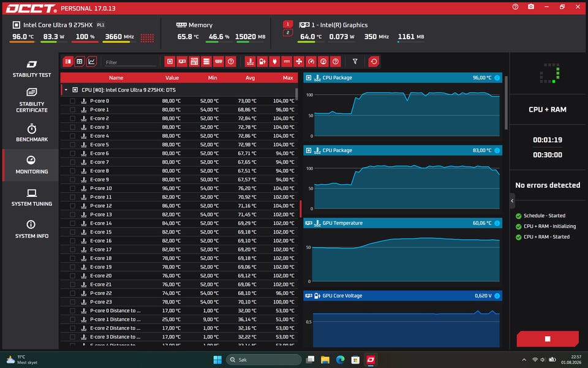The height and width of the screenshot is (368, 588).
Task: Toggle question-mark filter beside usage gauge
Action: pos(336,61)
